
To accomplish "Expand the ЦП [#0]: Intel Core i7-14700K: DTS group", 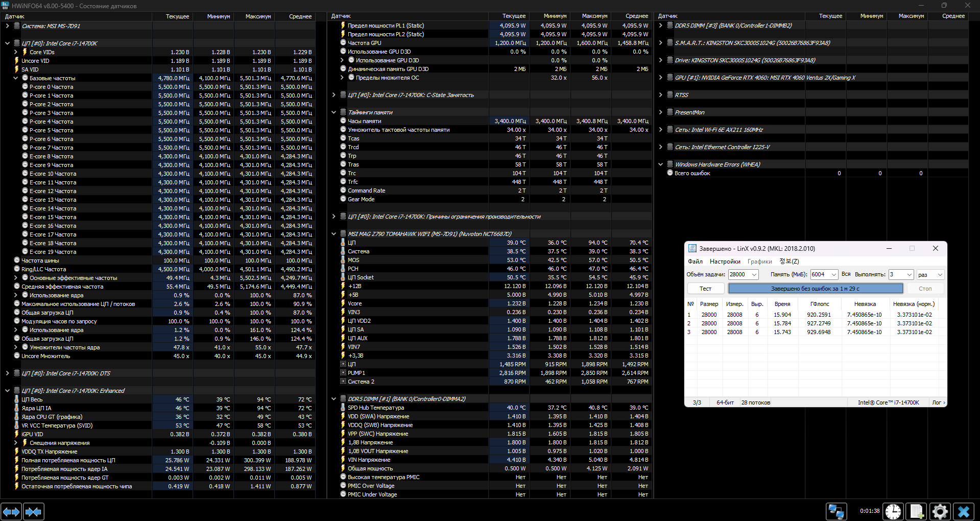I will coord(7,373).
